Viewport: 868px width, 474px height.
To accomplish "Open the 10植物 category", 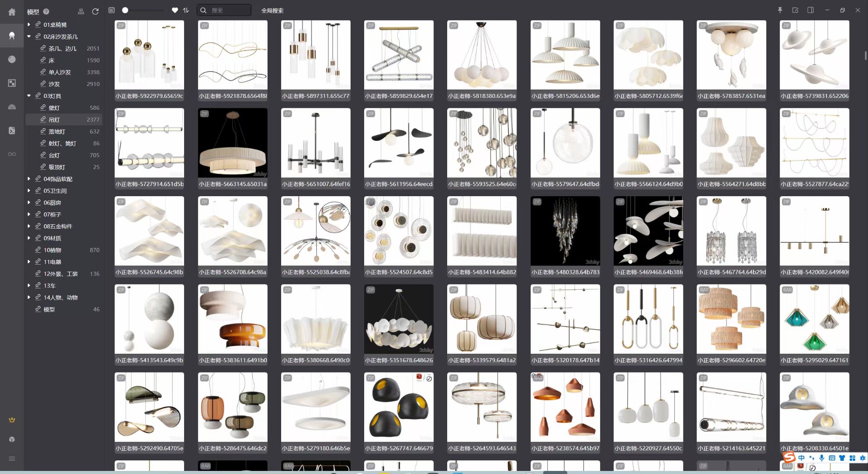I will tap(64, 250).
